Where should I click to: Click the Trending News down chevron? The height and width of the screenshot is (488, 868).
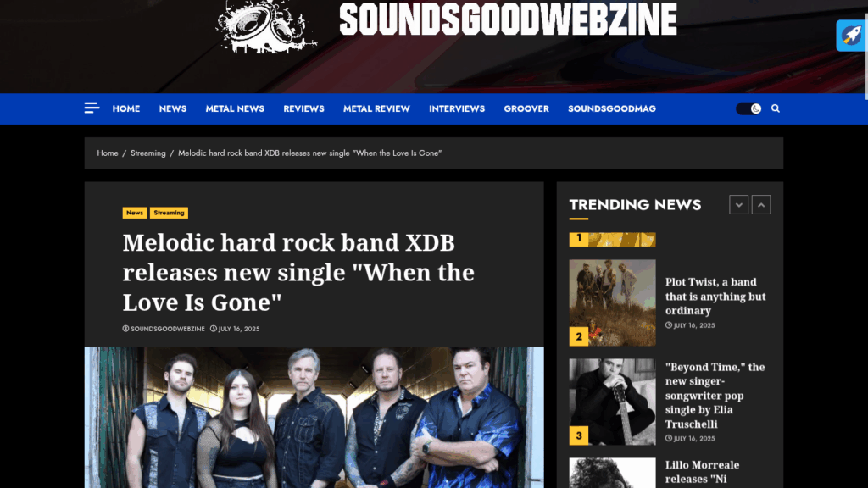coord(738,205)
